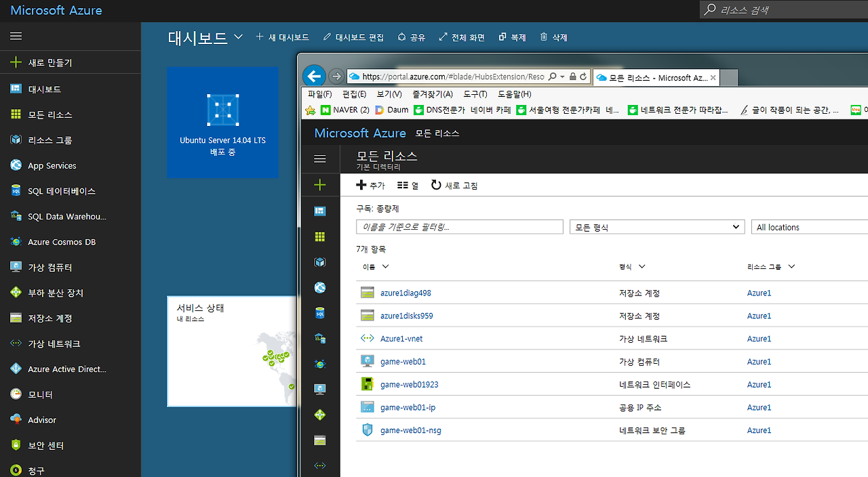
Task: Click the 가상 네트워크 icon in the sidebar
Action: click(16, 344)
